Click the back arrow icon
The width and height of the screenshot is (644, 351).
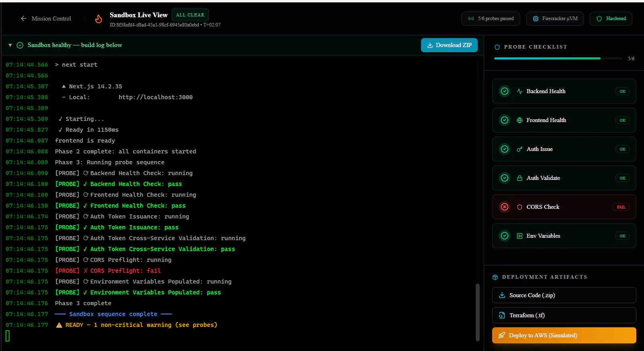[24, 18]
